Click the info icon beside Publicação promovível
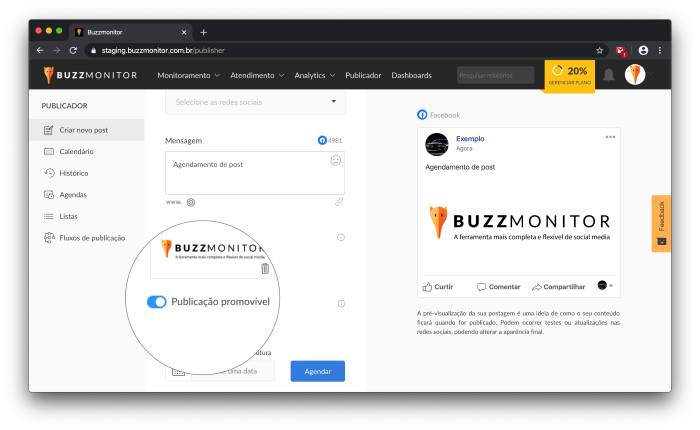 pos(341,303)
